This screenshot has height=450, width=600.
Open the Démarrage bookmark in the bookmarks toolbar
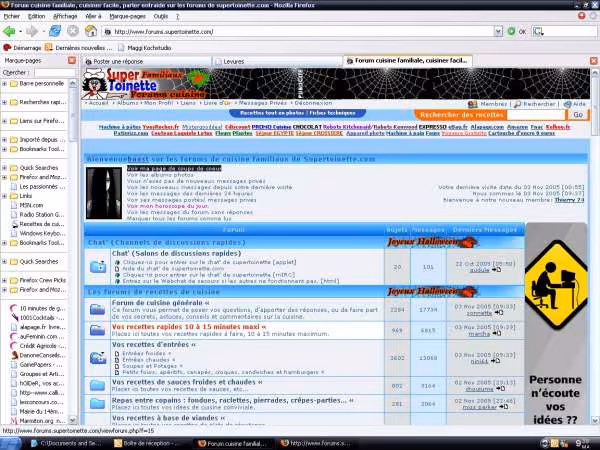(22, 48)
